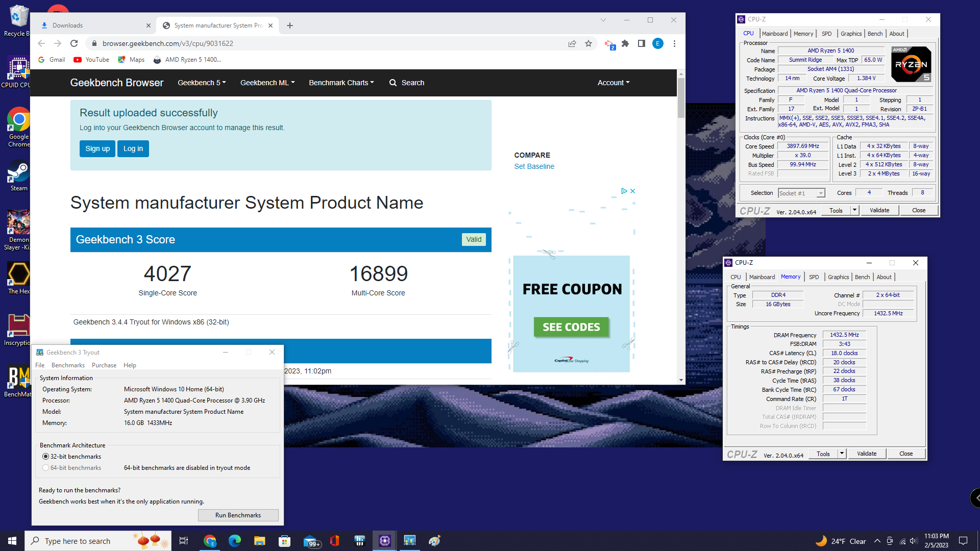Go back in Chrome history
This screenshot has height=551, width=980.
(x=41, y=43)
